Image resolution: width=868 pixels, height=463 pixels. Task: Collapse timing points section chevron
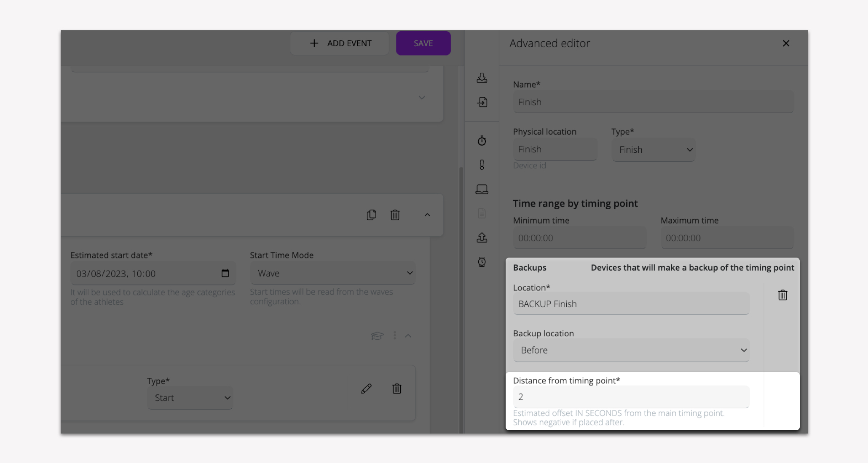point(408,335)
